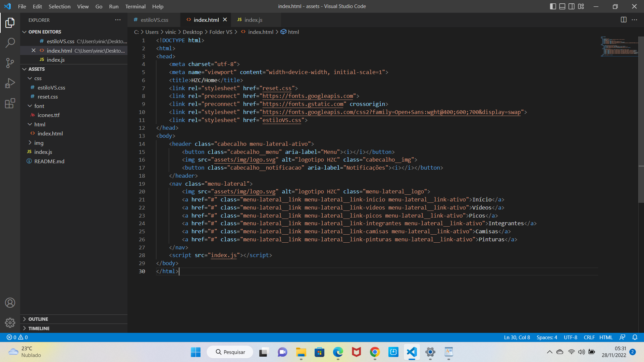This screenshot has width=644, height=362.
Task: Open README.md file
Action: point(74,161)
